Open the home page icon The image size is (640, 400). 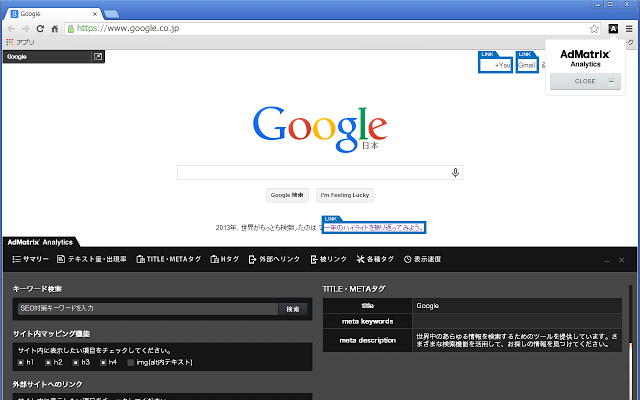(x=55, y=29)
